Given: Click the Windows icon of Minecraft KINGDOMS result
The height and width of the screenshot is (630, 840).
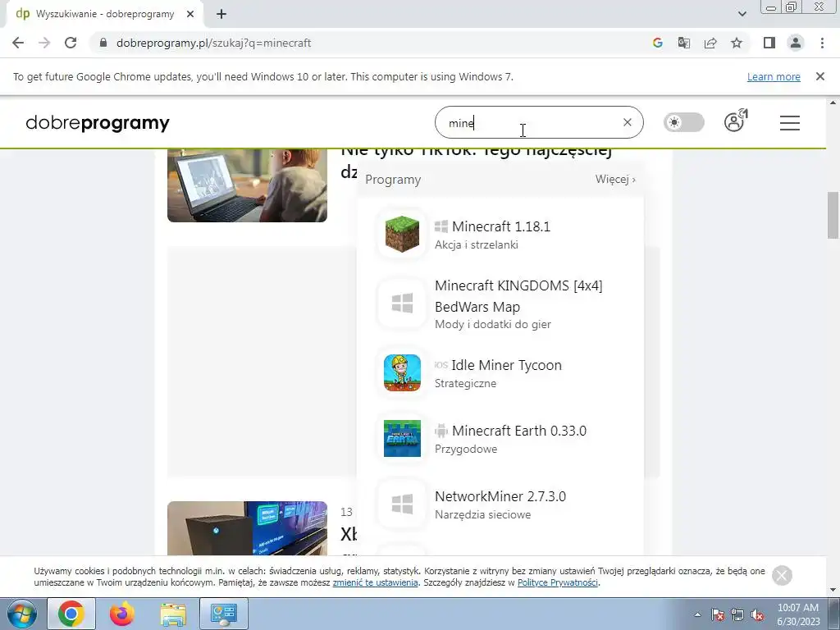Looking at the screenshot, I should 402,304.
